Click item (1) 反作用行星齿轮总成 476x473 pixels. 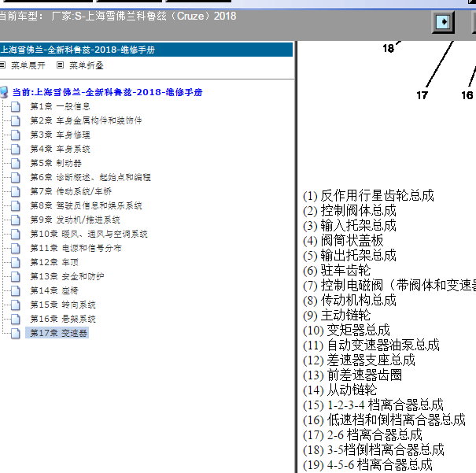[x=368, y=195]
